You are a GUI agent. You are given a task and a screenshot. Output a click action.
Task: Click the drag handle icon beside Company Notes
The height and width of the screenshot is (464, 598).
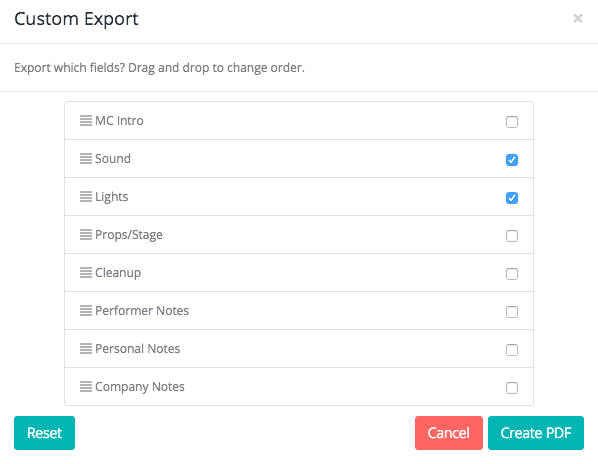[x=86, y=387]
